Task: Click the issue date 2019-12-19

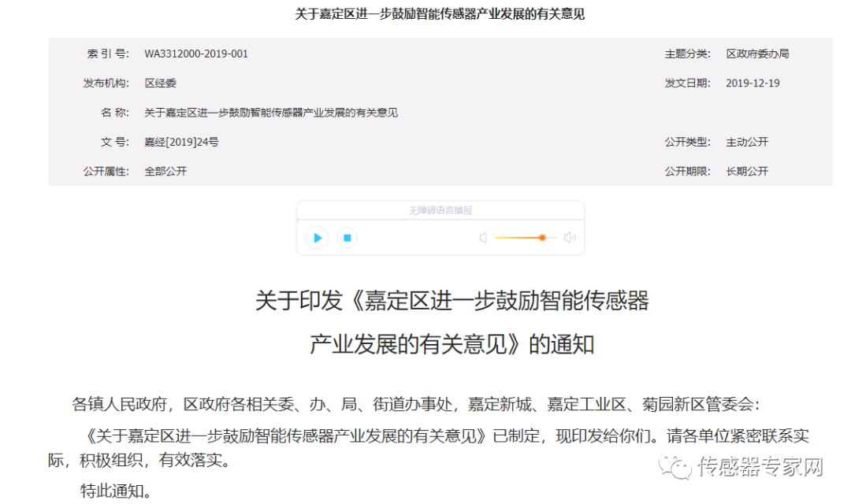Action: click(753, 83)
